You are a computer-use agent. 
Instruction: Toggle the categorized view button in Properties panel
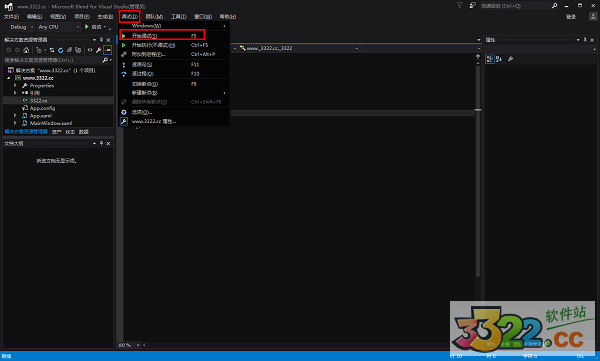click(x=489, y=59)
